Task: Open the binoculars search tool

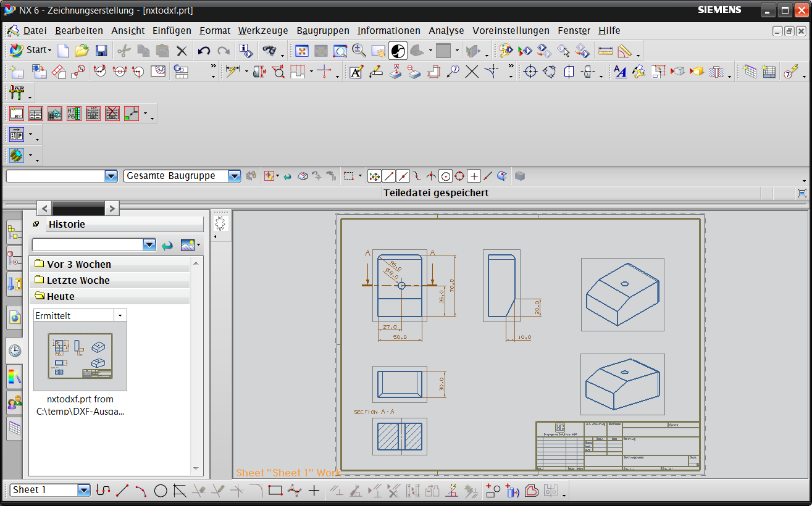Action: (x=269, y=51)
